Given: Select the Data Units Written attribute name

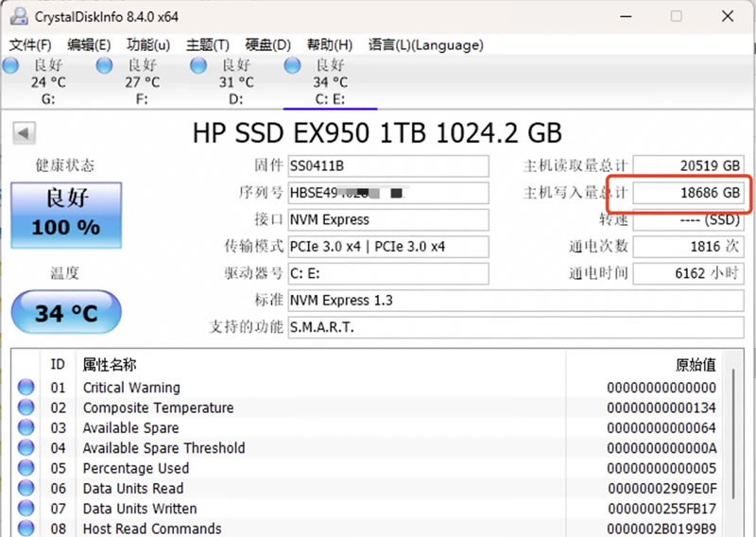Looking at the screenshot, I should pos(140,509).
